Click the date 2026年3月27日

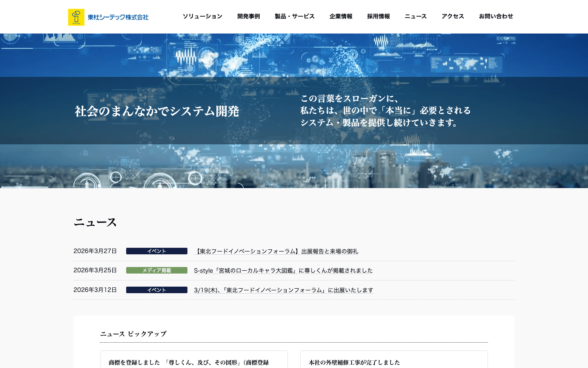tap(95, 251)
